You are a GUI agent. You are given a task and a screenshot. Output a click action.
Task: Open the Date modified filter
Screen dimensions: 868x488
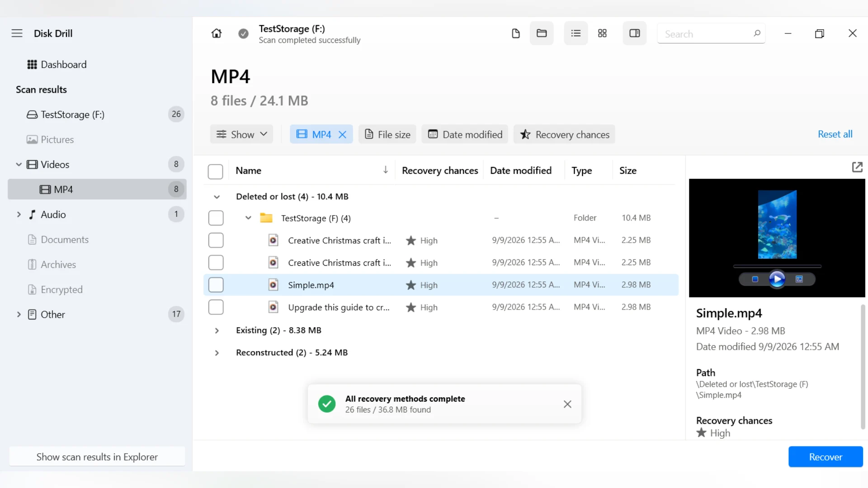[x=465, y=134]
